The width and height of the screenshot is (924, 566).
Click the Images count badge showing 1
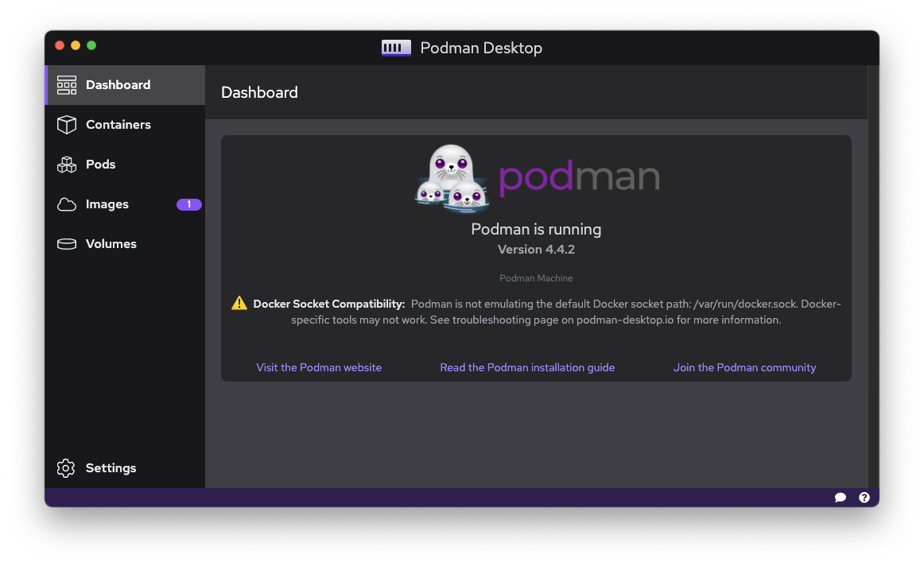188,204
